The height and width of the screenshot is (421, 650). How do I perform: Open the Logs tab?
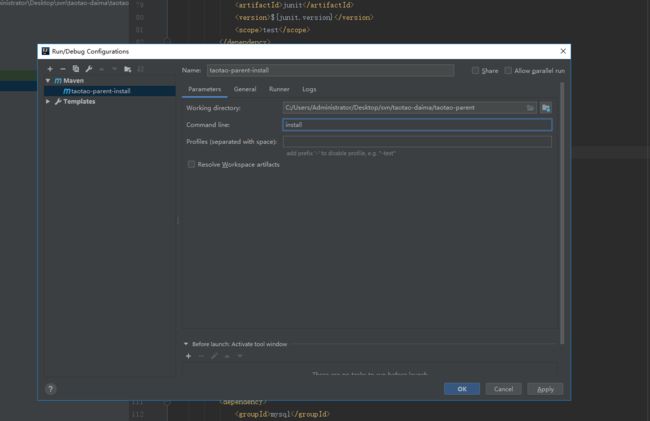click(x=309, y=89)
